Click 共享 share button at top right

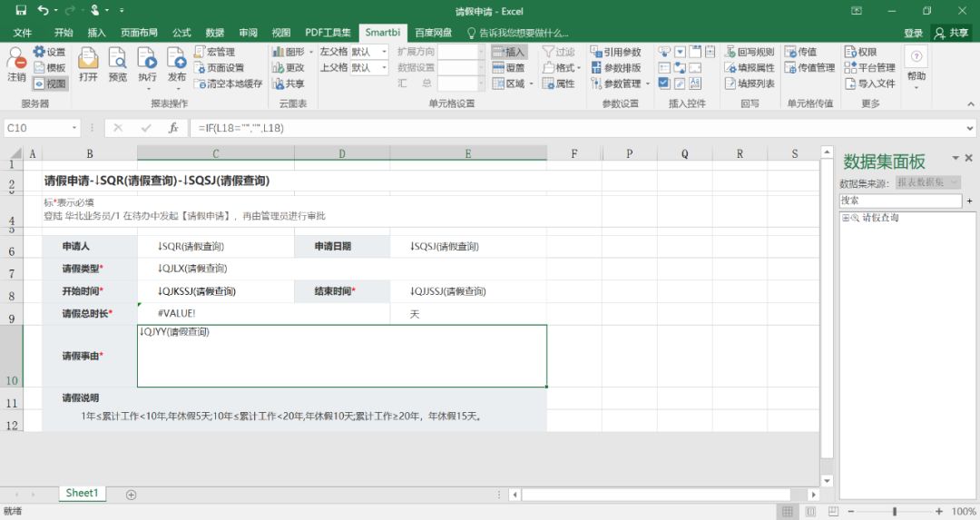coord(952,32)
